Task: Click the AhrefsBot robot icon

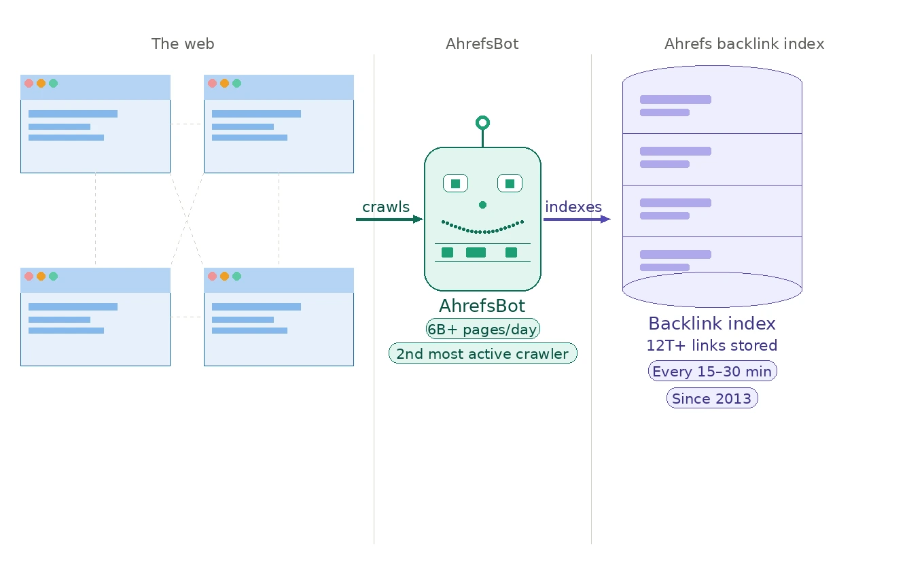Action: coord(482,217)
